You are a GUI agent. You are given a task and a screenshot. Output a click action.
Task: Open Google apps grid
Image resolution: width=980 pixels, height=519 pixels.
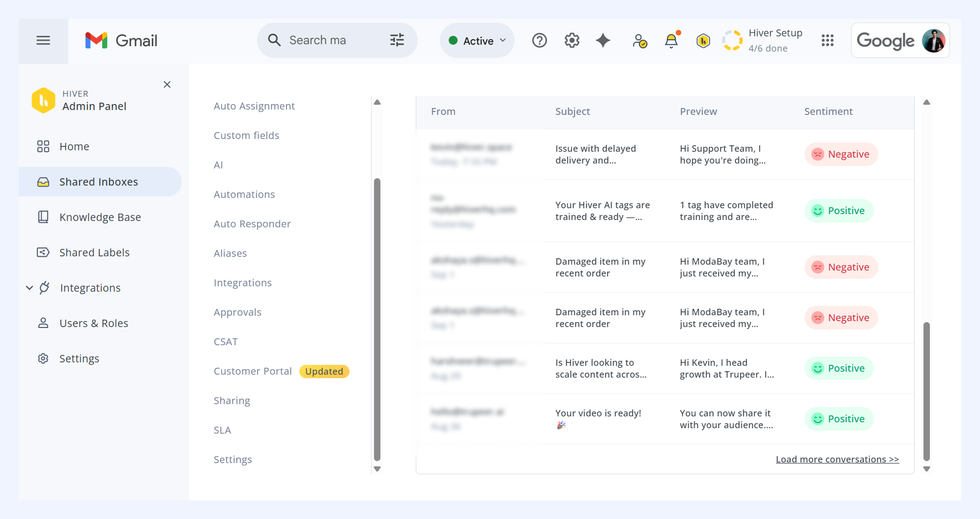pyautogui.click(x=828, y=41)
